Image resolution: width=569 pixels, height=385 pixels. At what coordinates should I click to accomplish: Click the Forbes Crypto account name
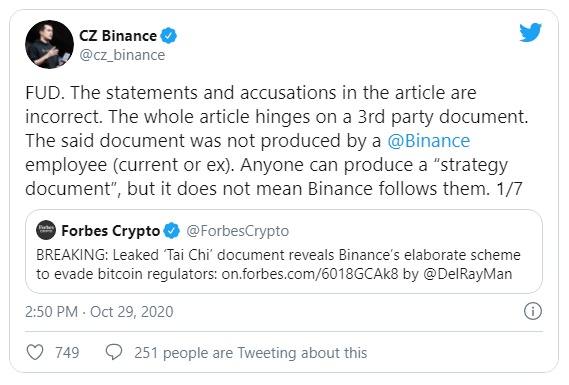(x=111, y=231)
